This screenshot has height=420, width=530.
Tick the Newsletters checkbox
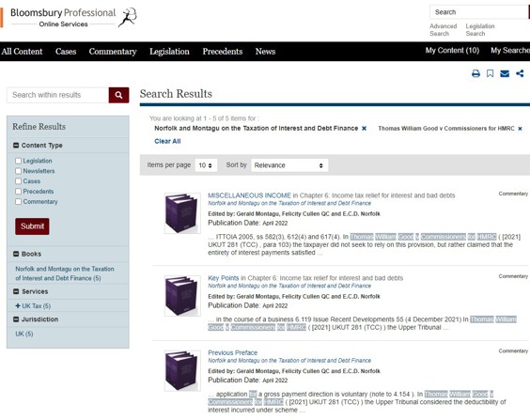pos(18,171)
